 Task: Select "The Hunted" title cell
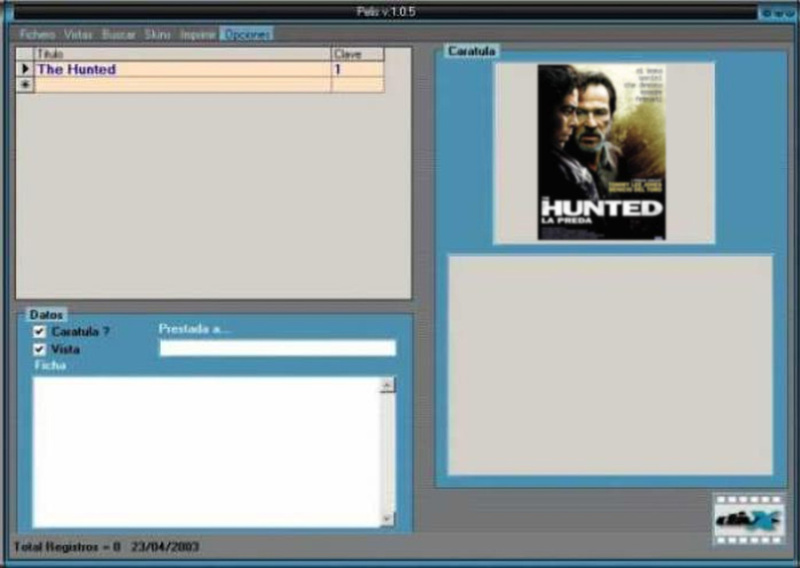[x=183, y=69]
